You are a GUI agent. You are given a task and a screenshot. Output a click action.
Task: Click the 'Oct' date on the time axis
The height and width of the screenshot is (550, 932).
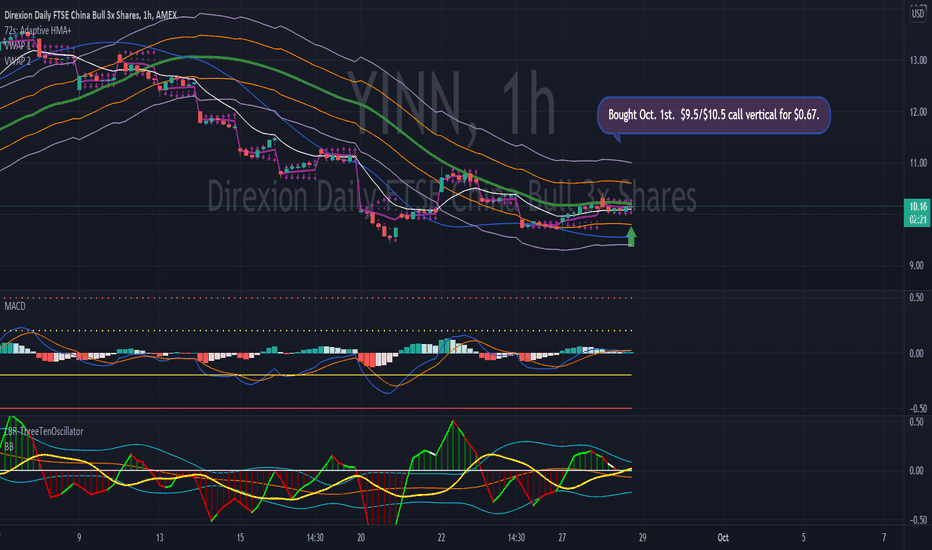tap(723, 538)
